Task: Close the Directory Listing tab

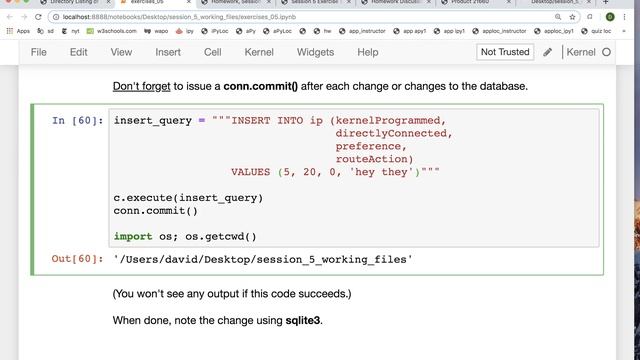Action: tap(108, 2)
